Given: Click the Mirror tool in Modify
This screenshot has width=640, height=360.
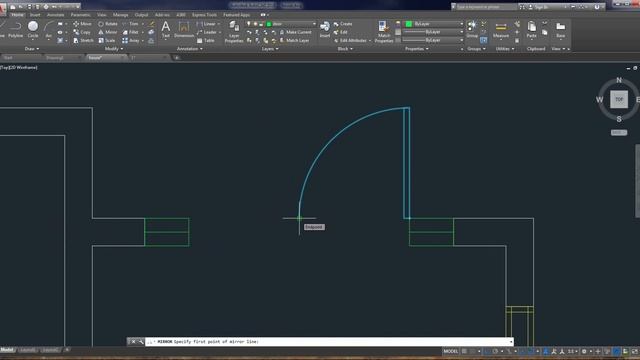Looking at the screenshot, I should [x=108, y=32].
